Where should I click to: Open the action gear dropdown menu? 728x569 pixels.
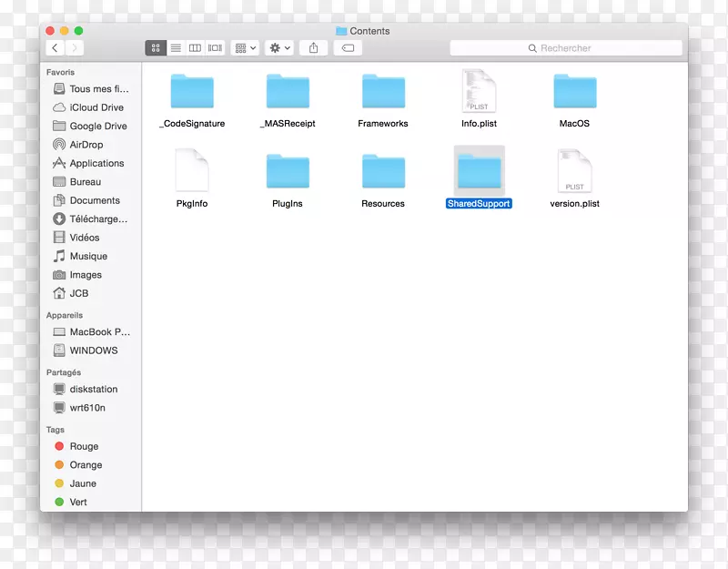click(x=277, y=47)
